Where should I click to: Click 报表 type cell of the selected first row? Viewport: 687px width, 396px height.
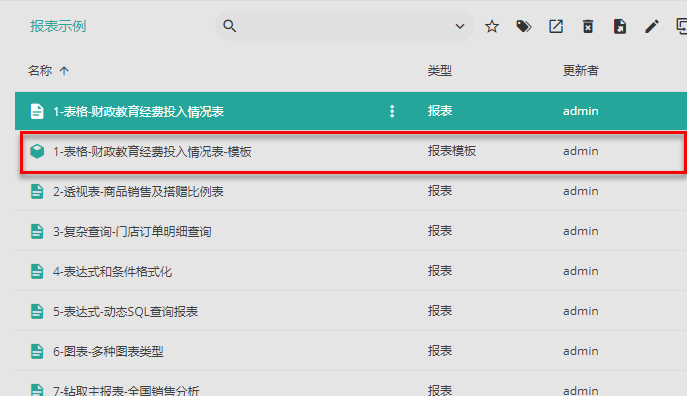pyautogui.click(x=439, y=111)
